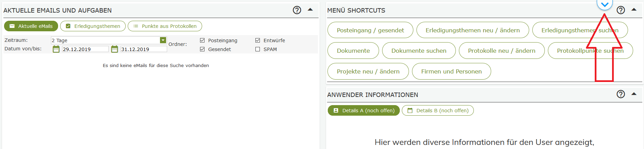Click the Dokumente suchen shortcut button
Screen dimensions: 644x149
(x=418, y=51)
